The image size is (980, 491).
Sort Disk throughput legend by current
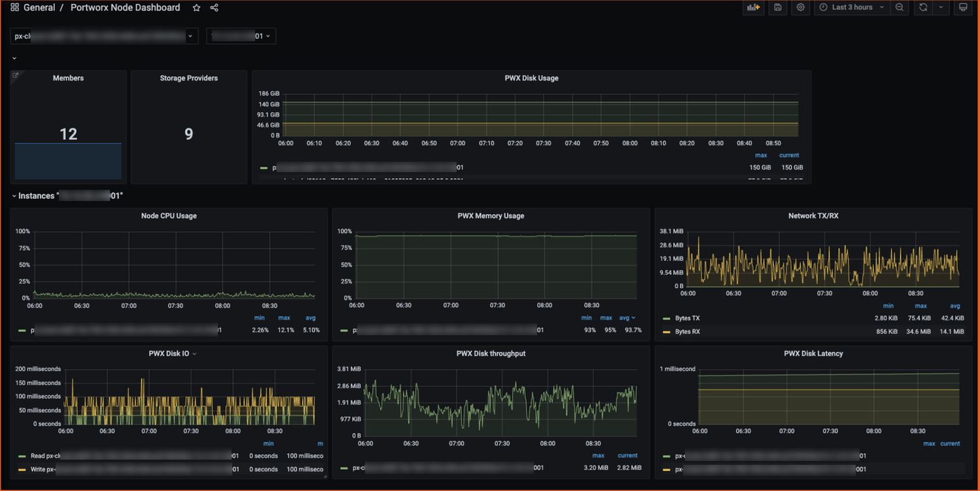click(x=627, y=455)
